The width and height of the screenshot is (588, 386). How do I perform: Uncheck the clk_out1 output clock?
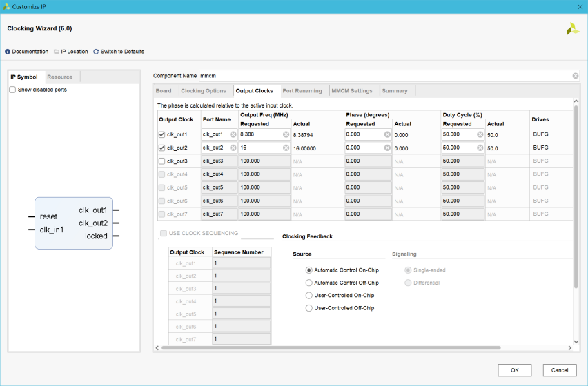pos(161,134)
